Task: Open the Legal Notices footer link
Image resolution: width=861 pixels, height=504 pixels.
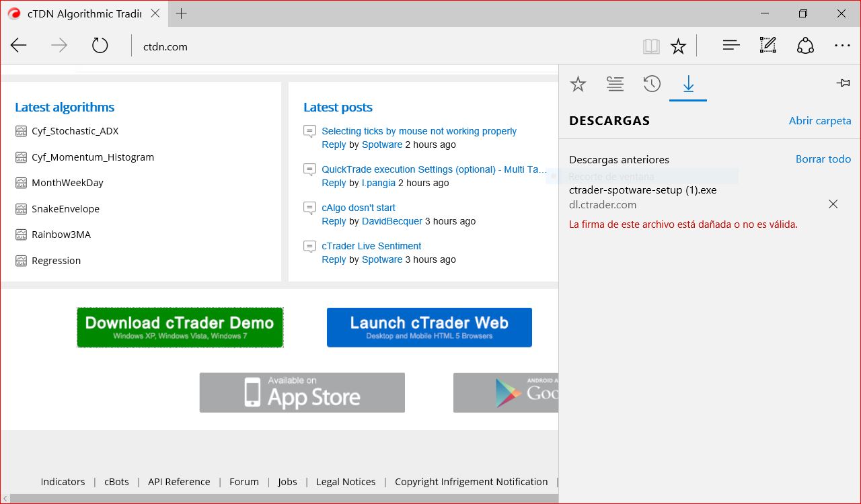Action: point(346,482)
